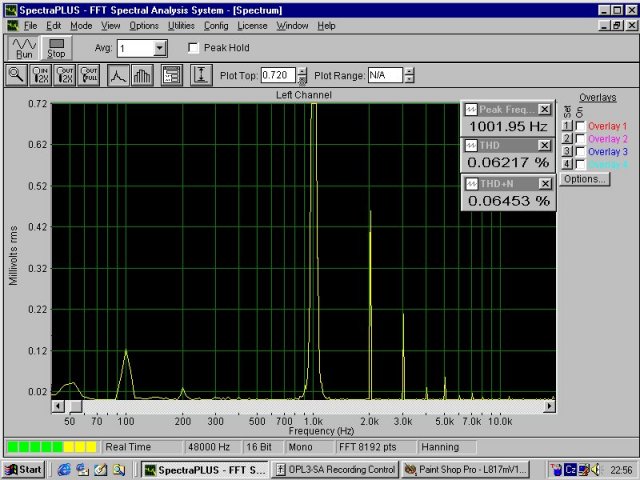This screenshot has height=480, width=640.
Task: Switch to line plot display
Action: pyautogui.click(x=118, y=75)
